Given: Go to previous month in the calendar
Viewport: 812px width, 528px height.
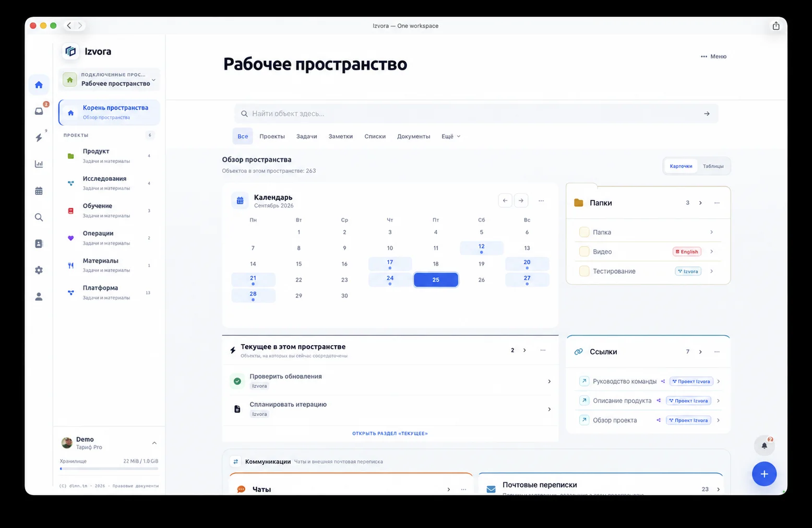Looking at the screenshot, I should [x=505, y=201].
